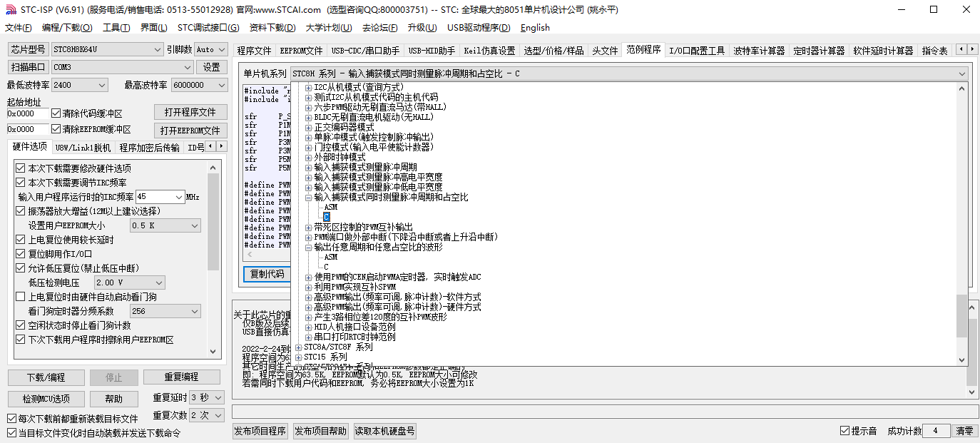Click the 扫描串口 button
Viewport: 980px width, 443px height.
tap(28, 67)
